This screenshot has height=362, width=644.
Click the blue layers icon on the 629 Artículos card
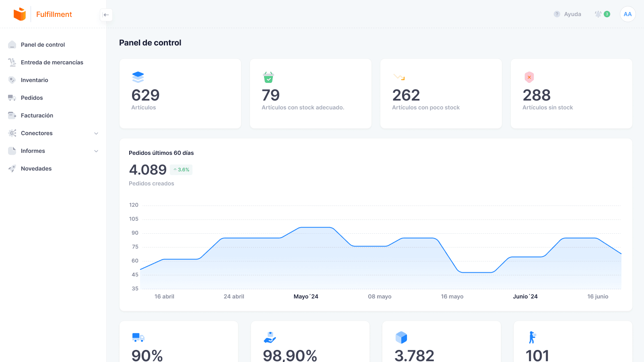(x=138, y=77)
